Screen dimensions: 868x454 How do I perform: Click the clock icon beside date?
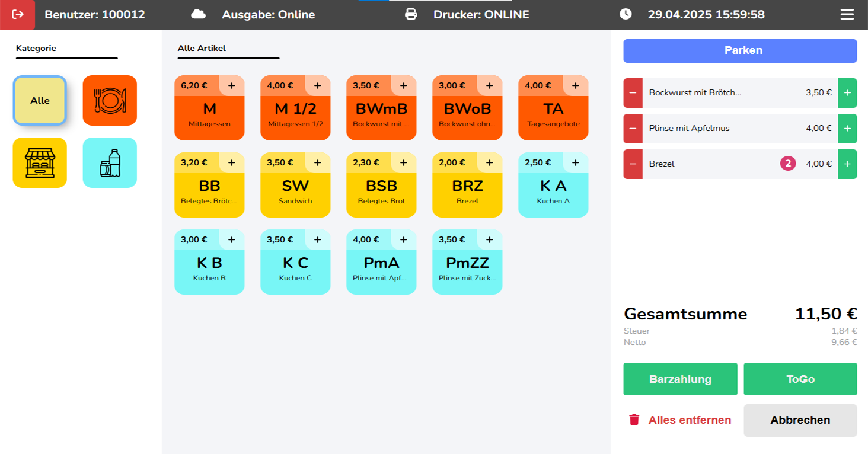(626, 14)
